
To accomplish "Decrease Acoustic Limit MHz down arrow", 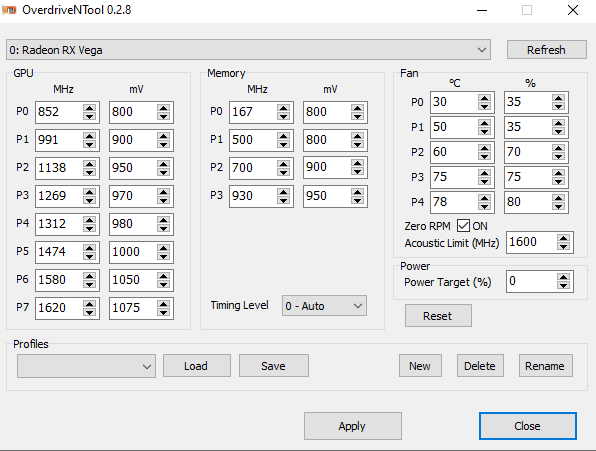I will 563,247.
